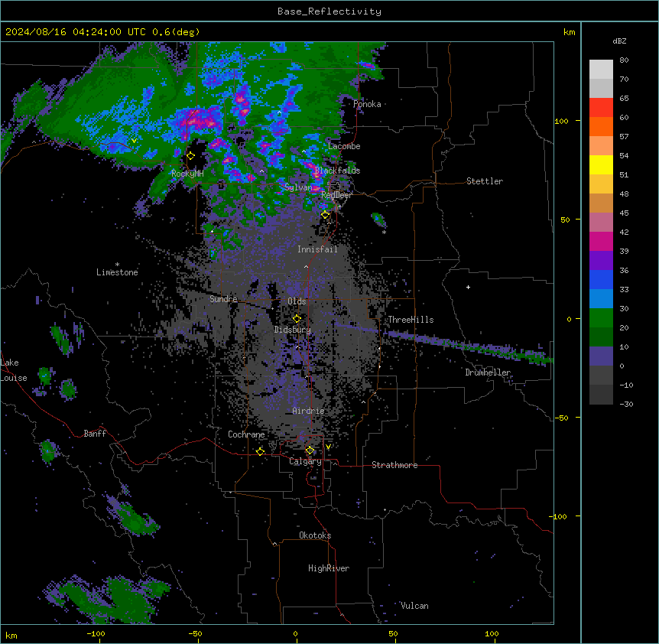Click the yellow diamond marker between Olds and Didsbury
The image size is (659, 644).
[x=297, y=319]
